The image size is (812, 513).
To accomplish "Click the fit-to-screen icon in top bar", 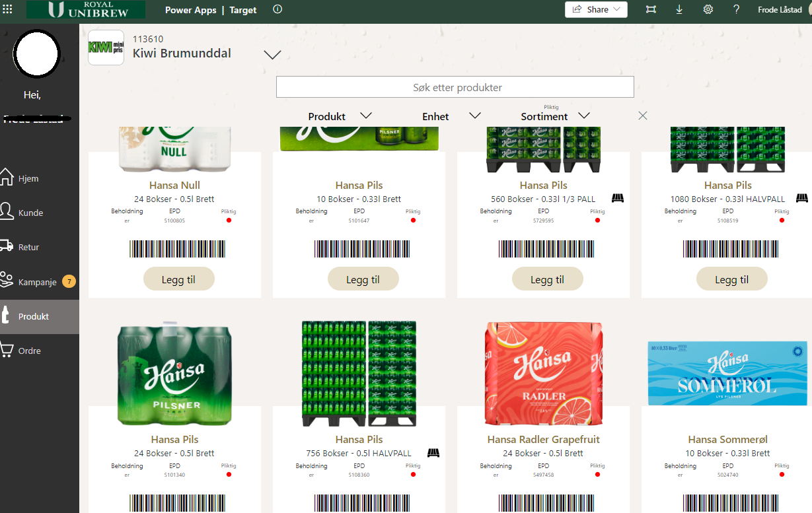I will (651, 9).
